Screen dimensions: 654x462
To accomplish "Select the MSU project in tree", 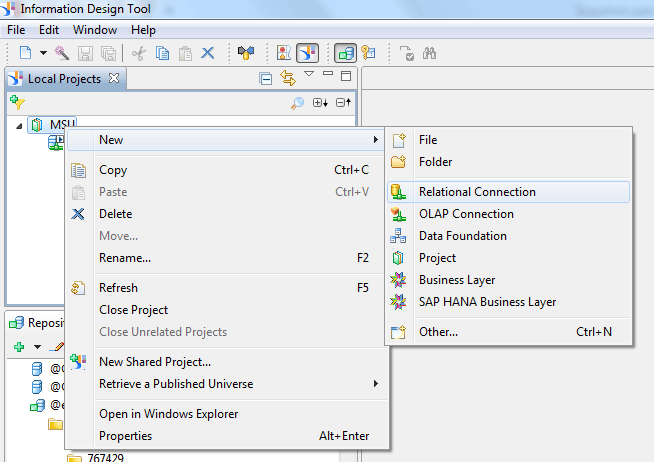I will (52, 125).
